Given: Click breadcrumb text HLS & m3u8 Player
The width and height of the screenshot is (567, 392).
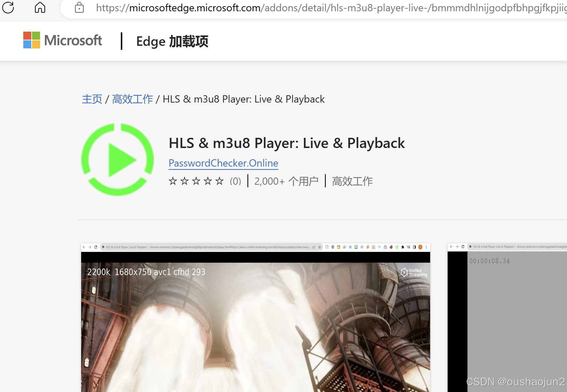Looking at the screenshot, I should click(x=243, y=99).
